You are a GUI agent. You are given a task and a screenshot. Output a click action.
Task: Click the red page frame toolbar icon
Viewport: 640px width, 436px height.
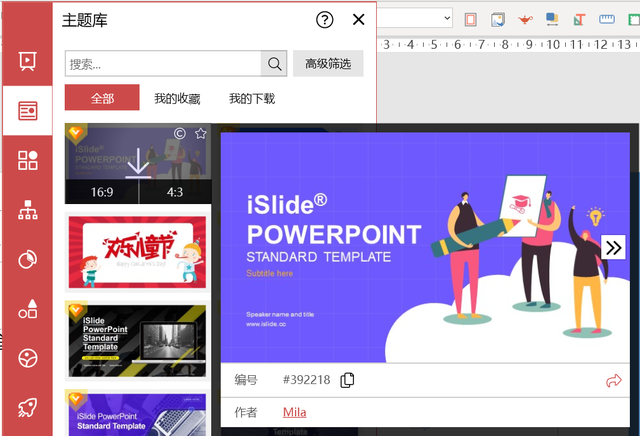471,19
